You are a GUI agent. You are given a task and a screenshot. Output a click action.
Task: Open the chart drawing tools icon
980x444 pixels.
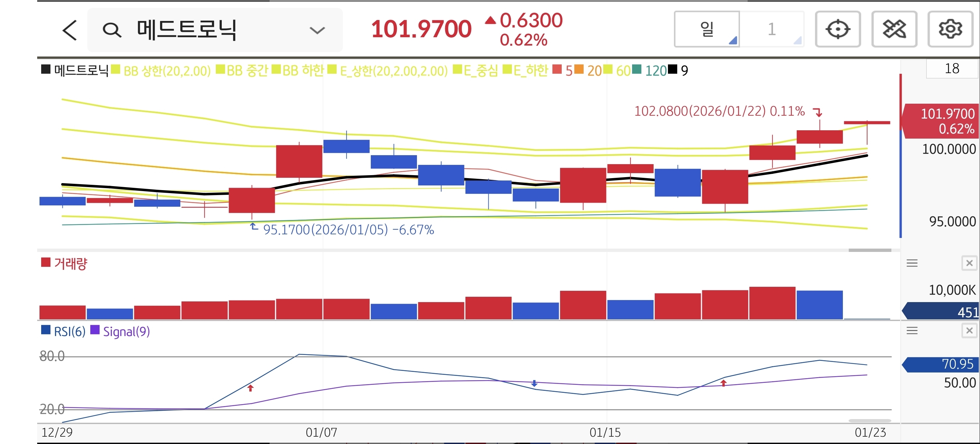(x=894, y=29)
